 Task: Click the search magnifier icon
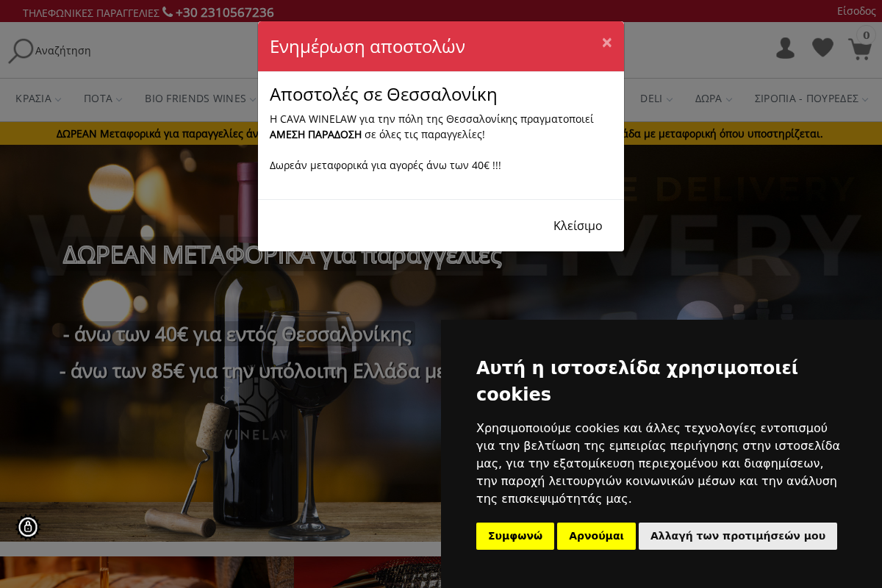[x=21, y=51]
